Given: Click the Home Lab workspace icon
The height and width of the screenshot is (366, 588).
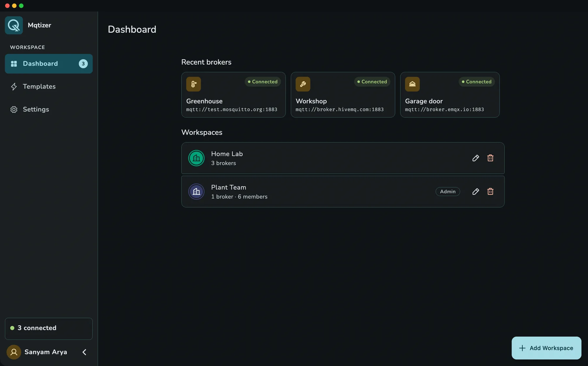Looking at the screenshot, I should [x=196, y=158].
